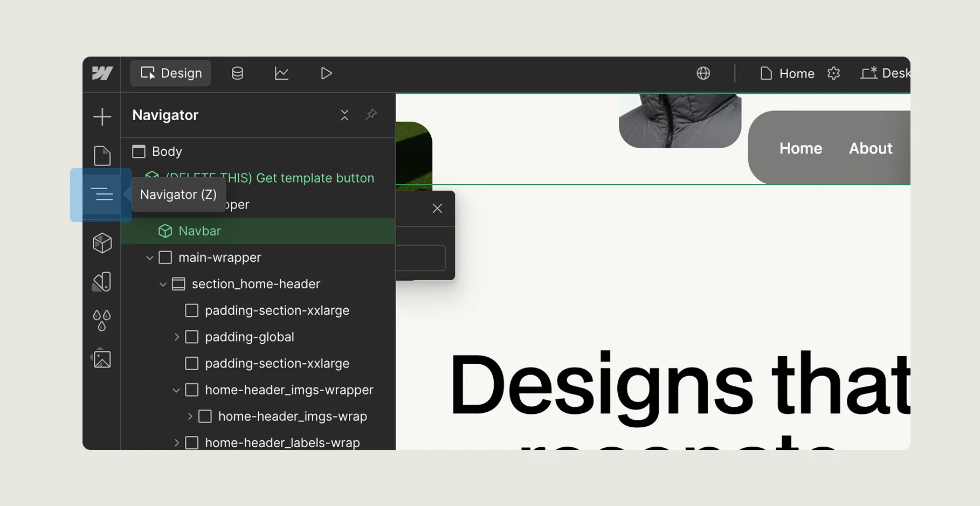Preview the site using the play icon
The width and height of the screenshot is (980, 506).
pyautogui.click(x=326, y=73)
